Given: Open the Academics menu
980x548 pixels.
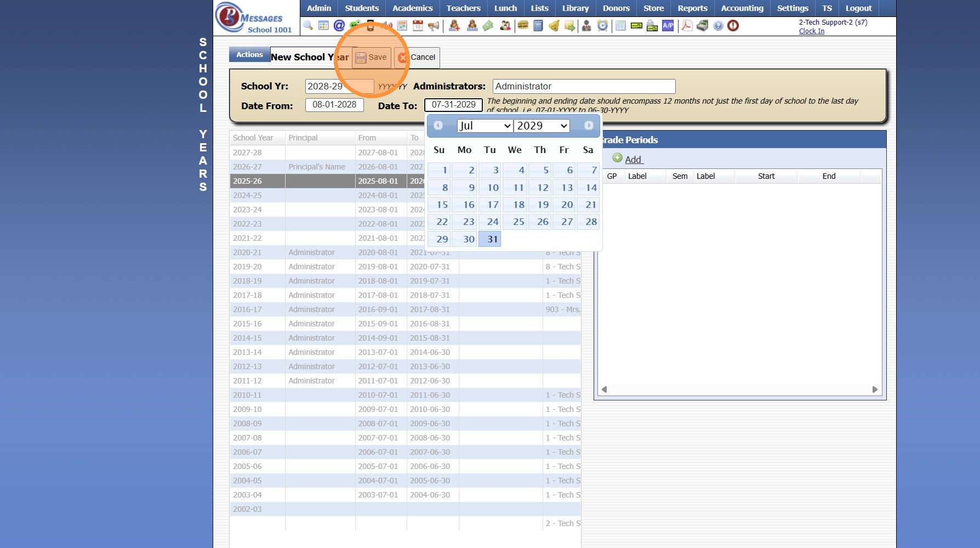Looking at the screenshot, I should [x=412, y=8].
